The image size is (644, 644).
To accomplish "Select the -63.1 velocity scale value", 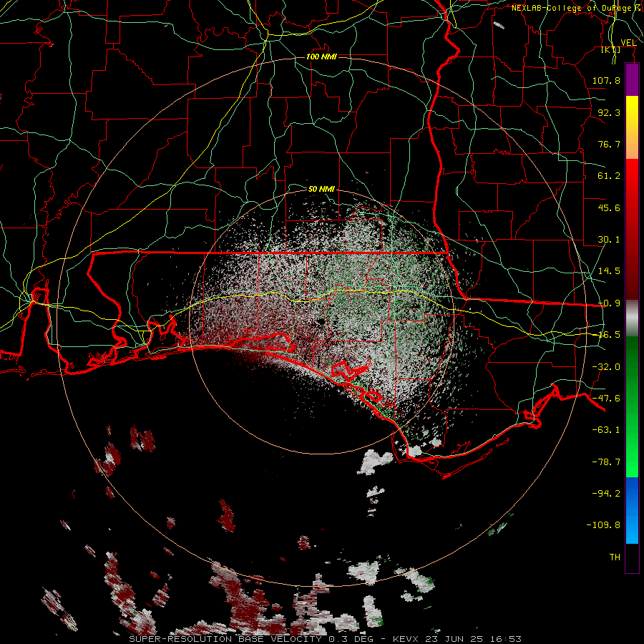I will tap(606, 430).
